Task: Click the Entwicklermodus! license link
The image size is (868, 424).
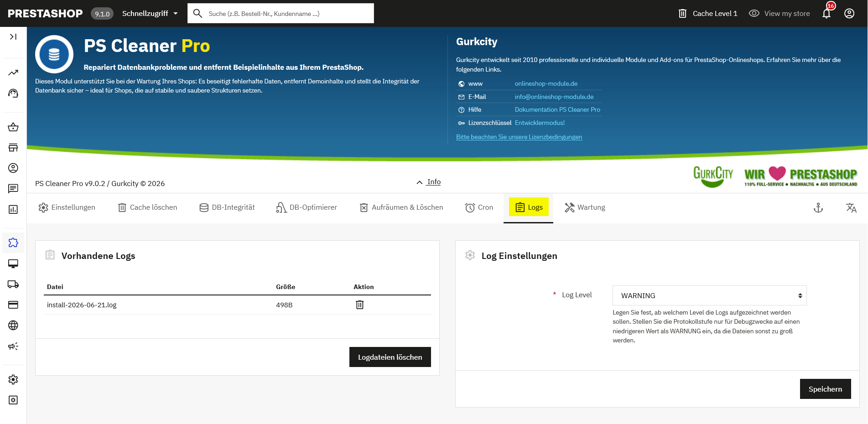Action: point(540,123)
